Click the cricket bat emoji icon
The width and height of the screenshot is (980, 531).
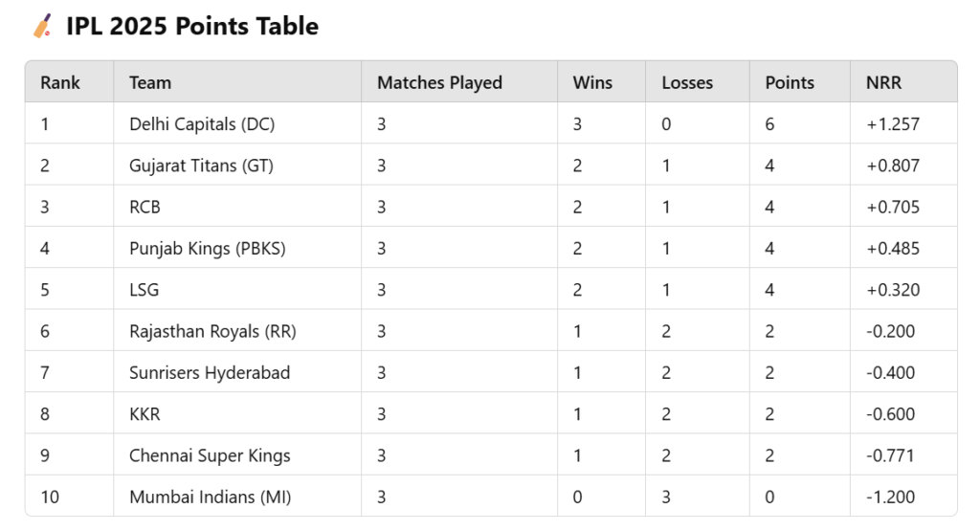(x=42, y=26)
